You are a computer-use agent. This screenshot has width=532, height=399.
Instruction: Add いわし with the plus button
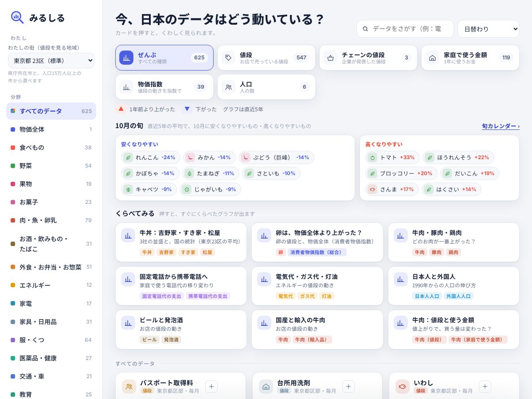click(485, 387)
